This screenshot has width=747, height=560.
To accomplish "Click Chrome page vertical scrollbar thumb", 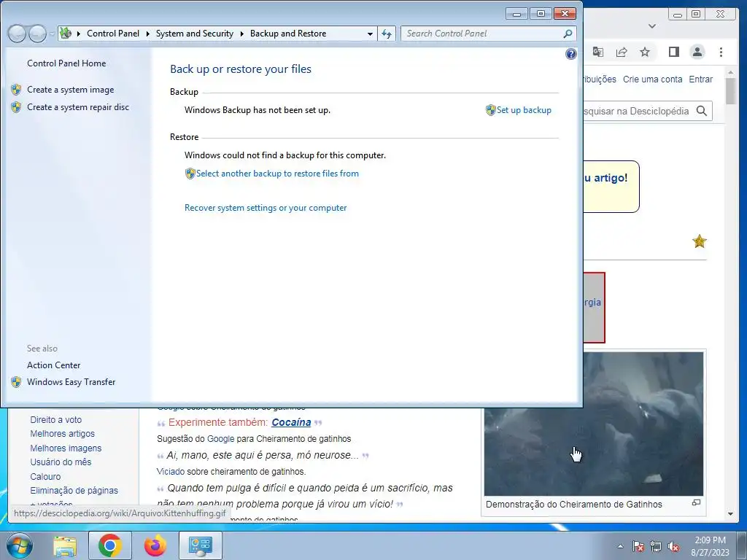I will coord(730,90).
